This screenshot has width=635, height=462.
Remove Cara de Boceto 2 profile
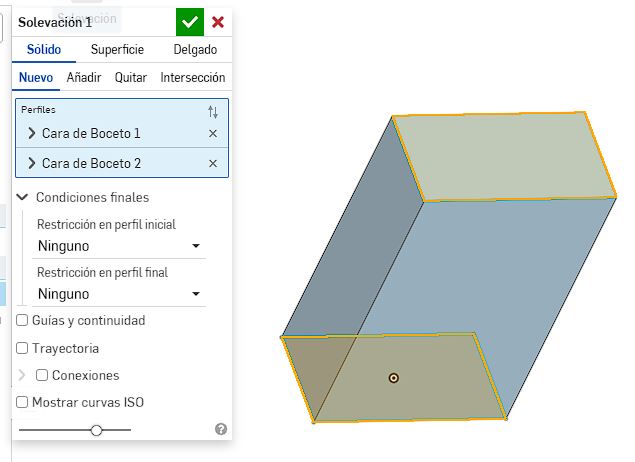212,164
